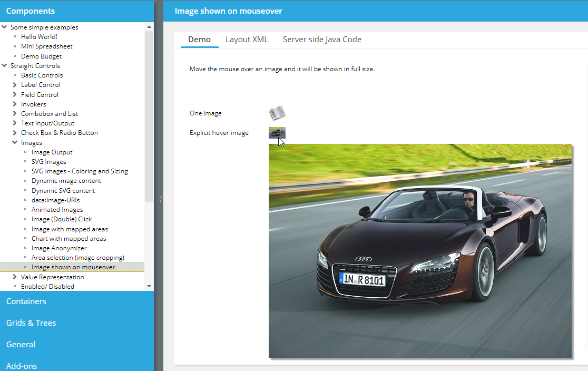The image size is (588, 371).
Task: Switch to the Layout XML tab
Action: pyautogui.click(x=247, y=40)
